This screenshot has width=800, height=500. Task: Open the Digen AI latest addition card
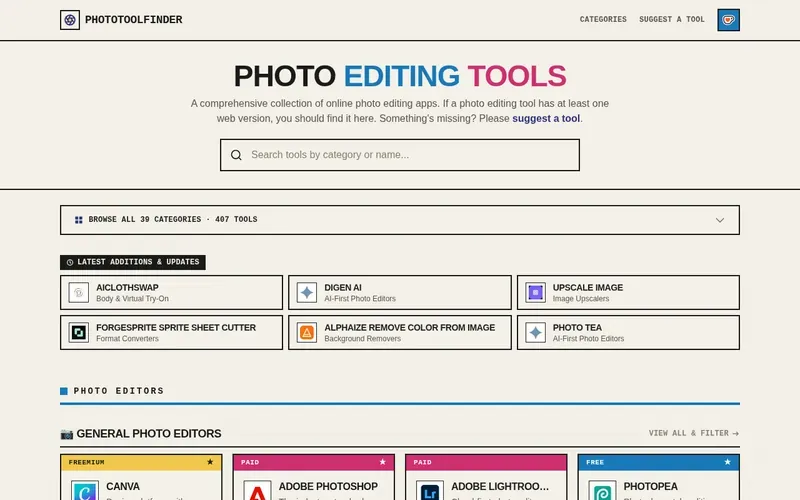399,292
